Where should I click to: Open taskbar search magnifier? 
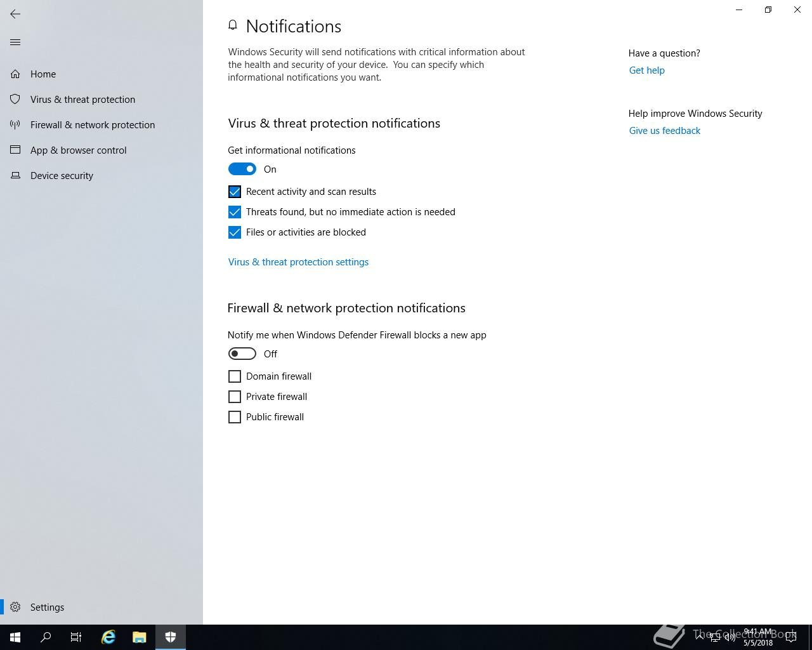pos(46,637)
